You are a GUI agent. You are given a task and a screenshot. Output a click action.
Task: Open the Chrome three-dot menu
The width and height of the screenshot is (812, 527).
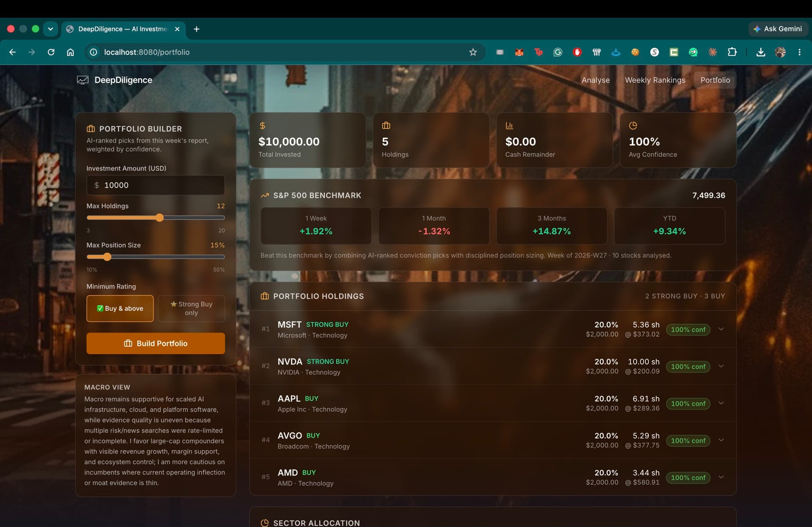click(x=799, y=52)
